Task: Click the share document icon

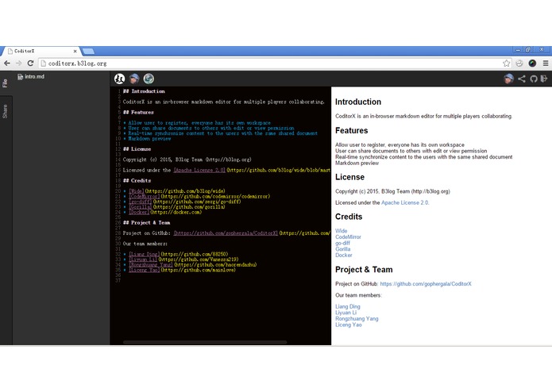Action: click(522, 79)
